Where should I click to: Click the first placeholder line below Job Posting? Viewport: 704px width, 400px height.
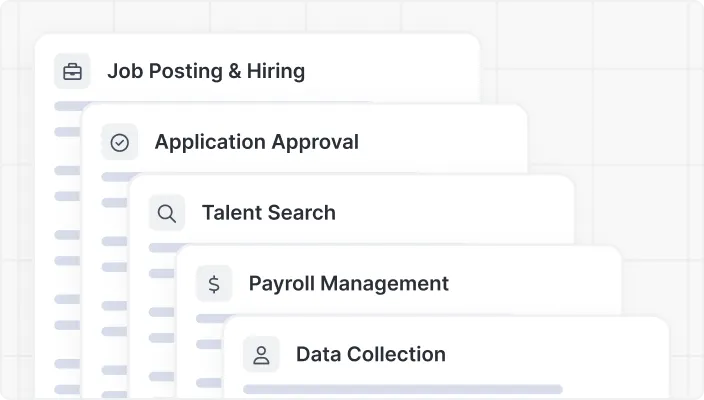pos(67,106)
